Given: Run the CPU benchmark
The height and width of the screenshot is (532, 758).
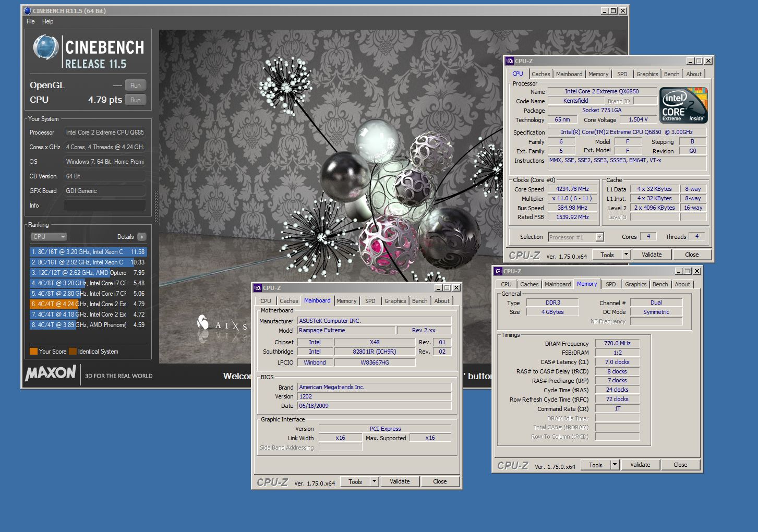Looking at the screenshot, I should click(136, 100).
